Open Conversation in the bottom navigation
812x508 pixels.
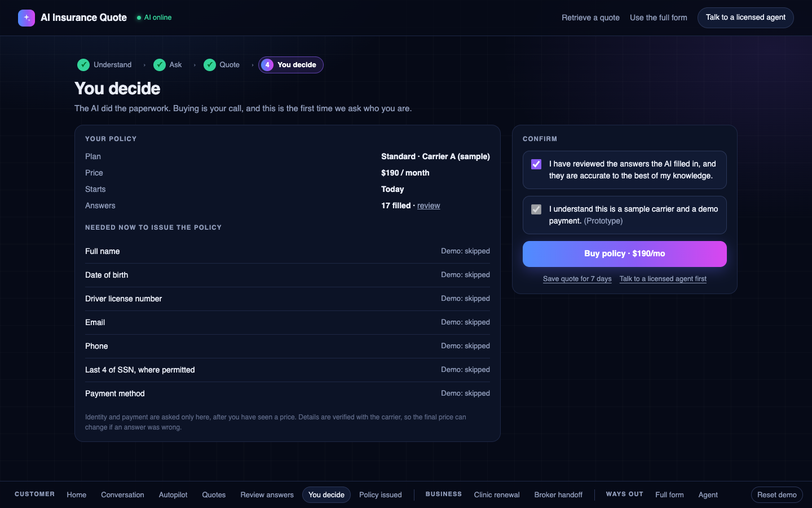point(122,494)
